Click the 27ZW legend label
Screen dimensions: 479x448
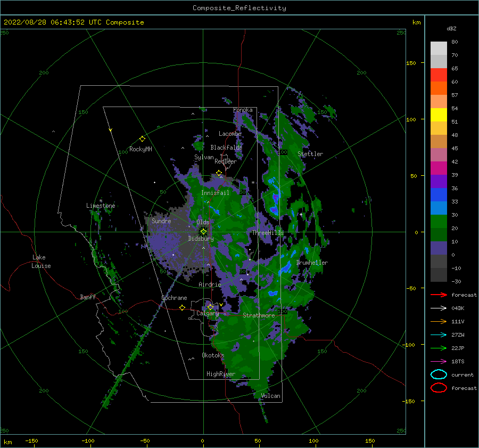[458, 335]
